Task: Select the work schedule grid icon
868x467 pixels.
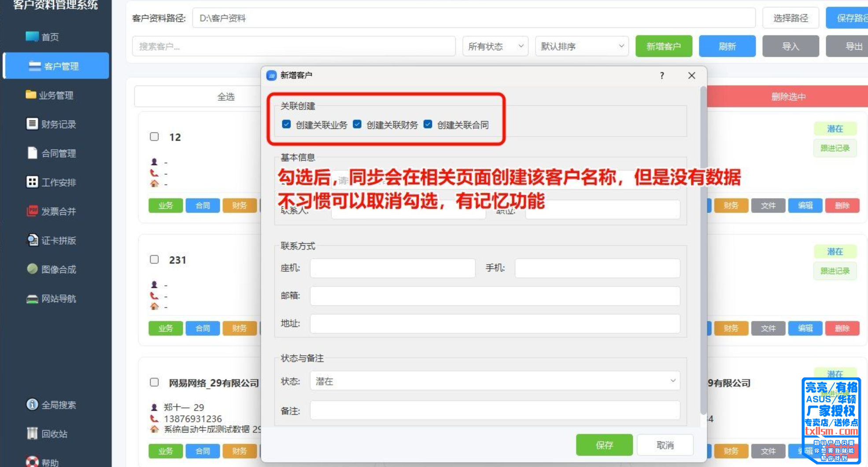Action: tap(32, 182)
